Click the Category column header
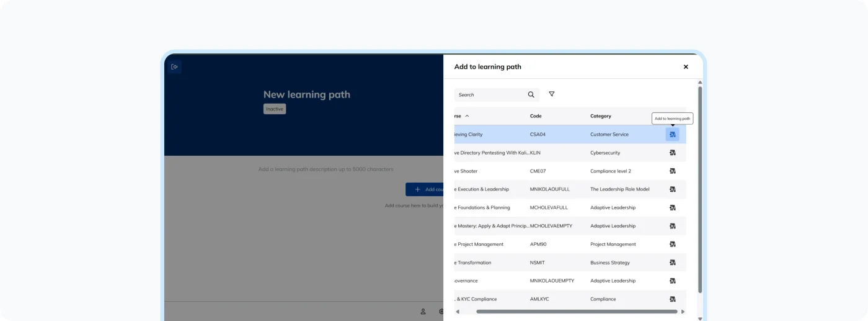Viewport: 868px width, 321px height. click(x=600, y=116)
